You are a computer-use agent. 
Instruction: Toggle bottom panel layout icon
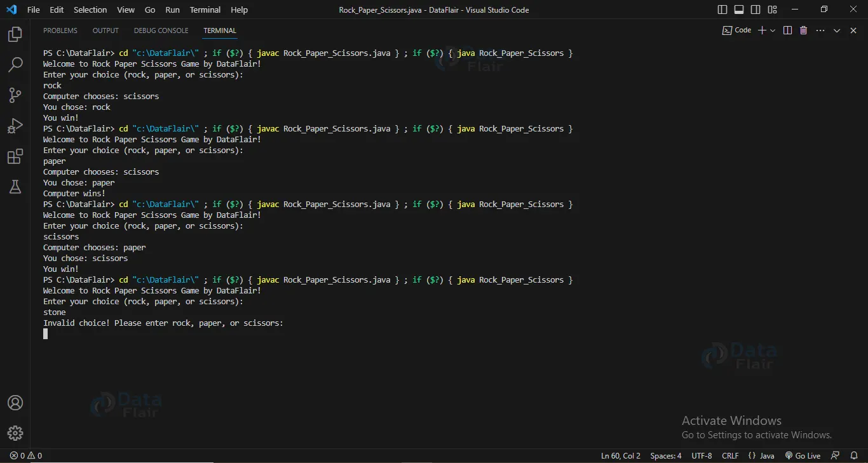739,10
